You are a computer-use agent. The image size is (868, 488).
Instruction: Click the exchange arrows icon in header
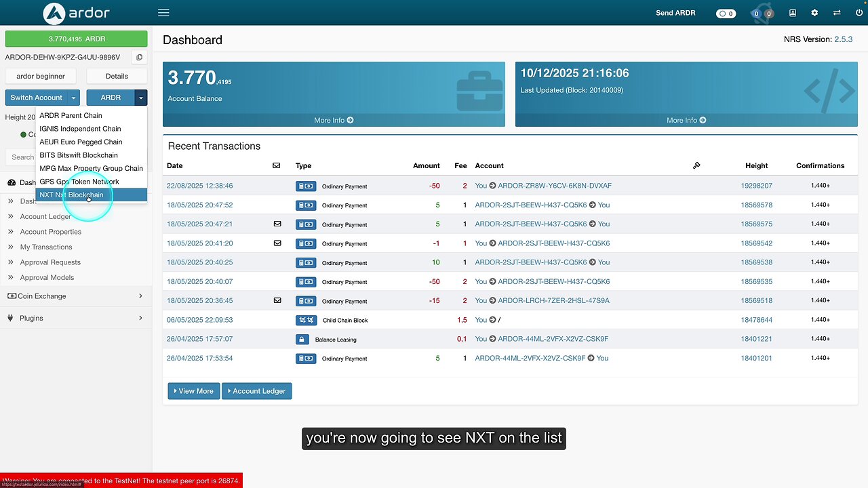837,13
